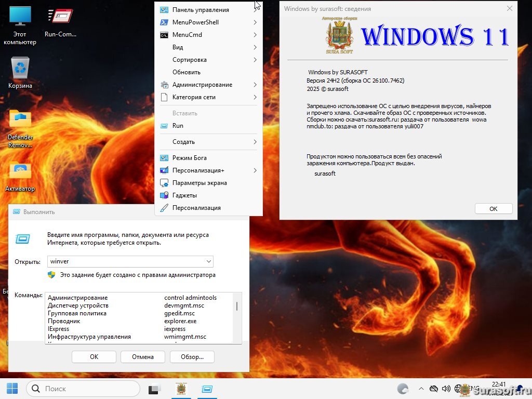Click the Администрирование tools icon
532x399 pixels.
164,85
